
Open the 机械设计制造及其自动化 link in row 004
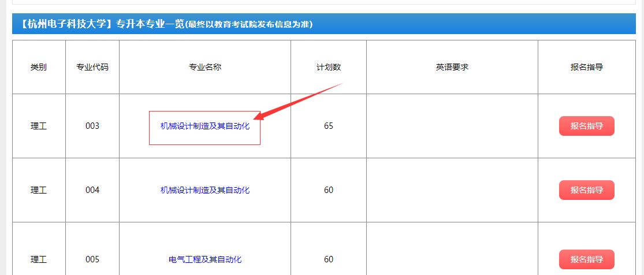tap(205, 190)
